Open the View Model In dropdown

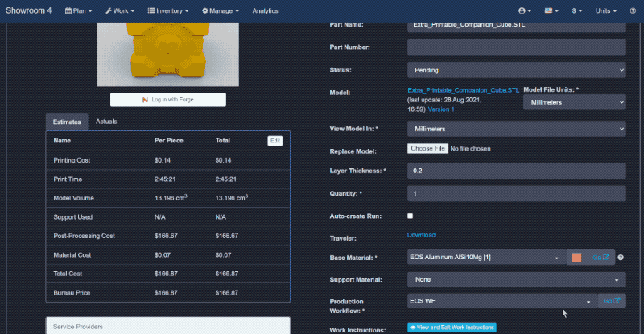pos(516,129)
